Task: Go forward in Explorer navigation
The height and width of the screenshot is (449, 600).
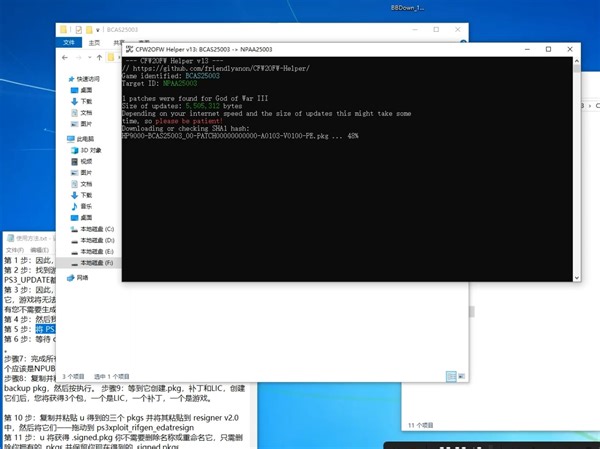Action: coord(78,57)
